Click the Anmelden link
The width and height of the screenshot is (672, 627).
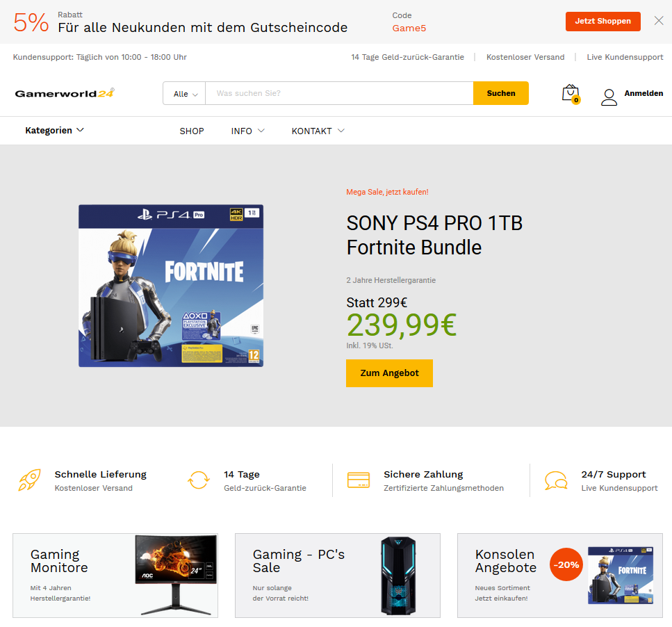644,93
